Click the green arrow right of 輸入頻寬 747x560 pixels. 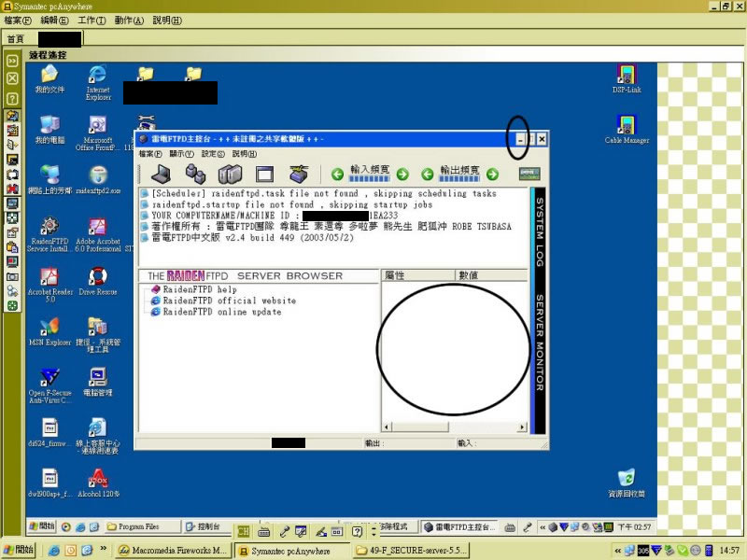pyautogui.click(x=402, y=174)
